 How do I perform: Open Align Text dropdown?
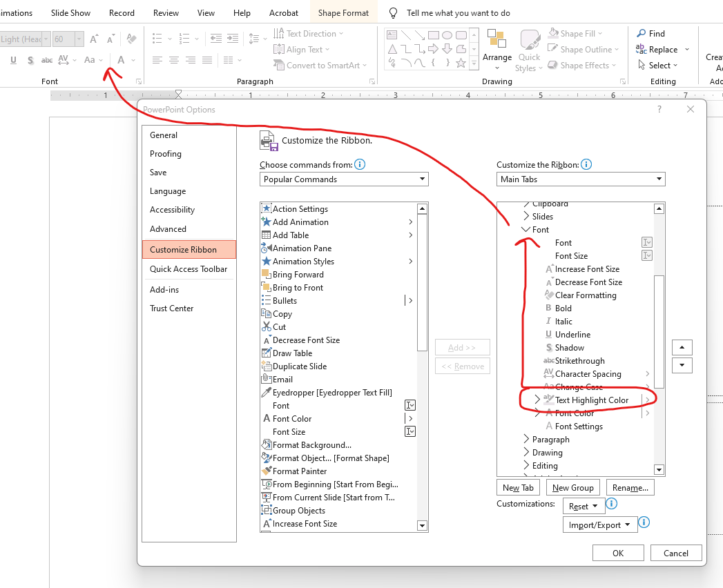302,49
